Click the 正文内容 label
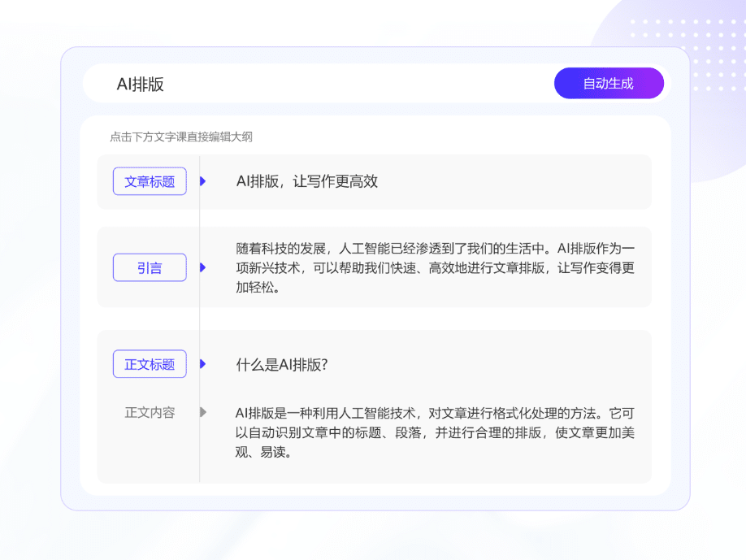The image size is (746, 560). point(150,412)
